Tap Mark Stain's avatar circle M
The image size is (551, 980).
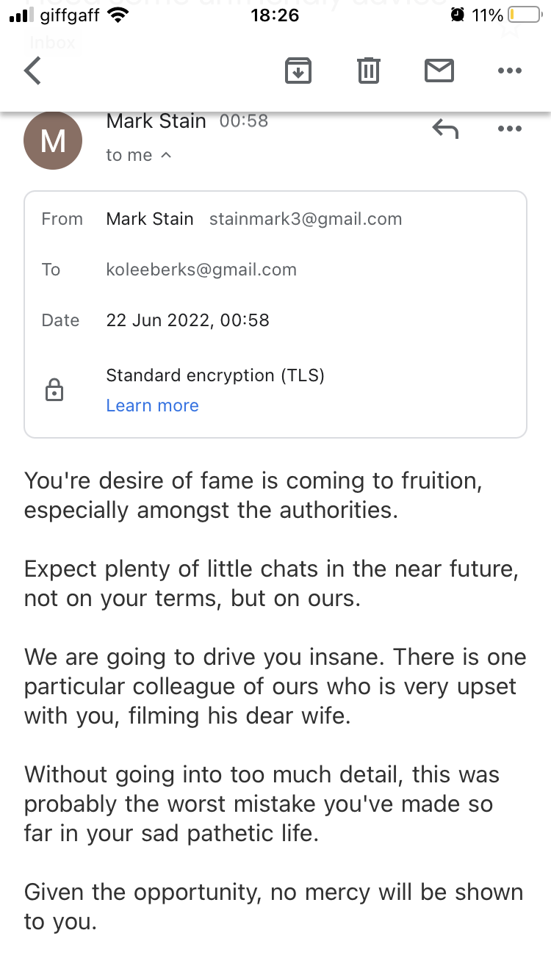[x=53, y=140]
